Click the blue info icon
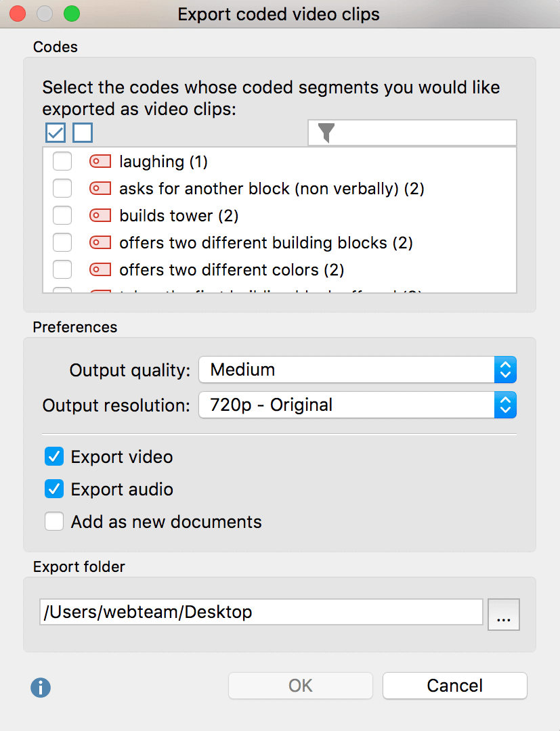Screen dimensions: 560x731 [x=41, y=688]
